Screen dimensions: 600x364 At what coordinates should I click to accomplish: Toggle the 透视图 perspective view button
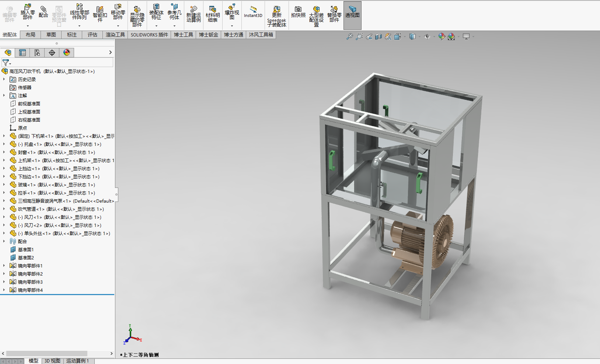pos(352,15)
